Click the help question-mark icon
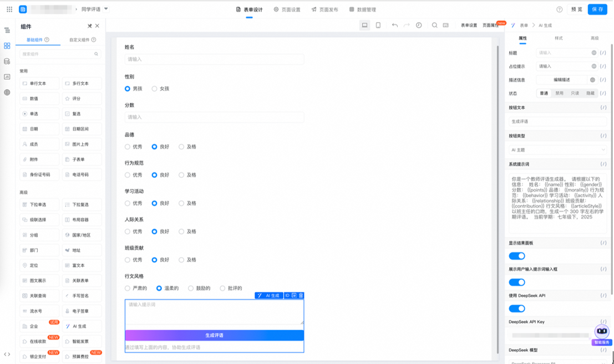This screenshot has width=614, height=364. (x=558, y=9)
